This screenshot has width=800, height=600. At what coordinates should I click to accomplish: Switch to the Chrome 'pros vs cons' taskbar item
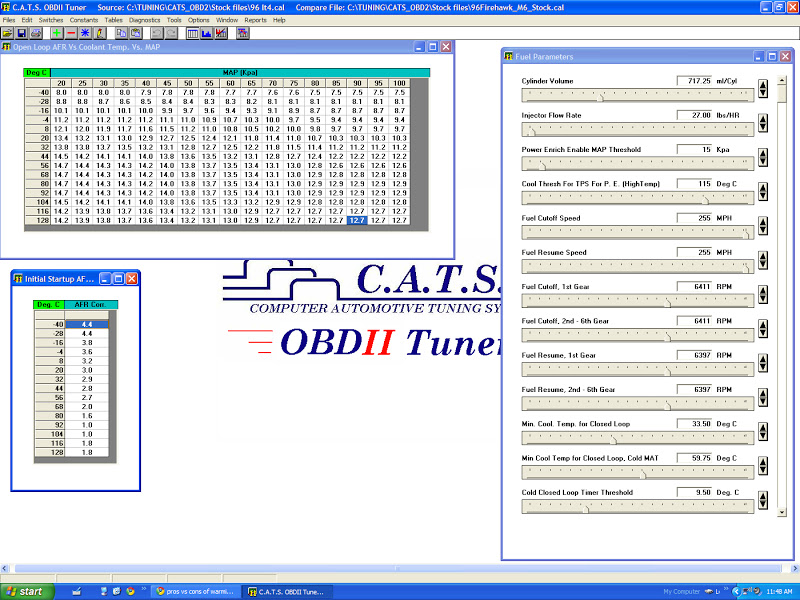(194, 592)
